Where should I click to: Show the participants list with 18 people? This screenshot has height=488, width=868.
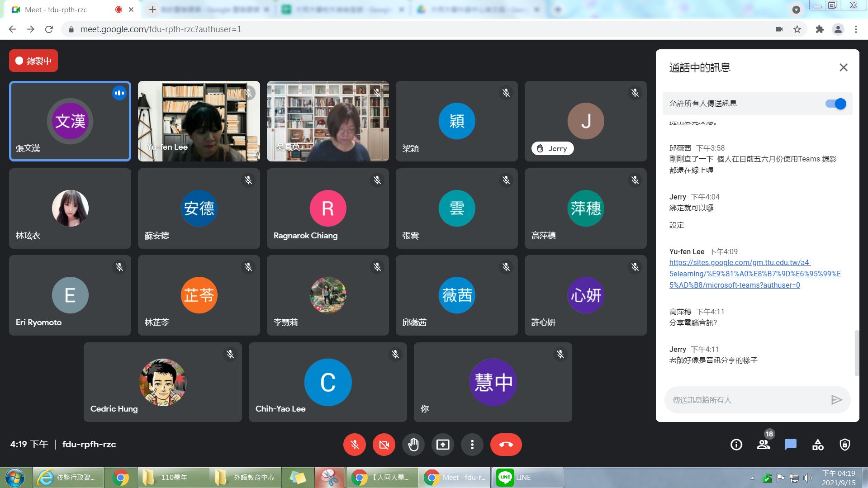pos(763,445)
